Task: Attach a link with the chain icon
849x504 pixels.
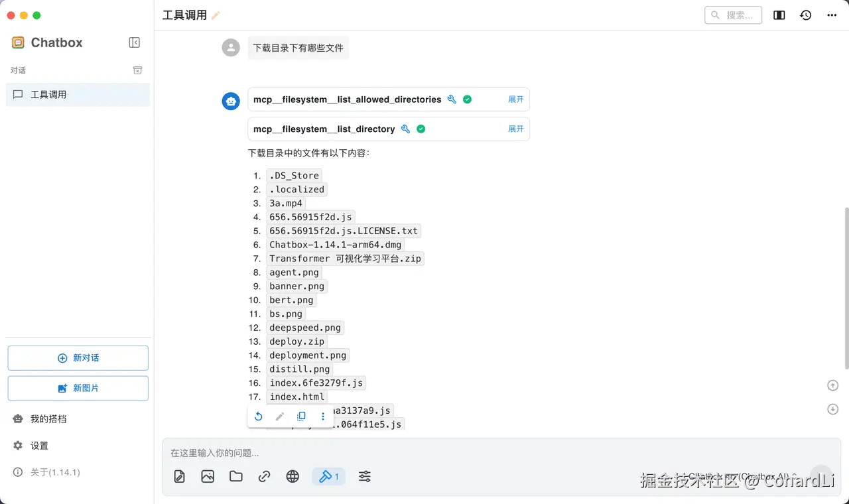Action: [264, 476]
